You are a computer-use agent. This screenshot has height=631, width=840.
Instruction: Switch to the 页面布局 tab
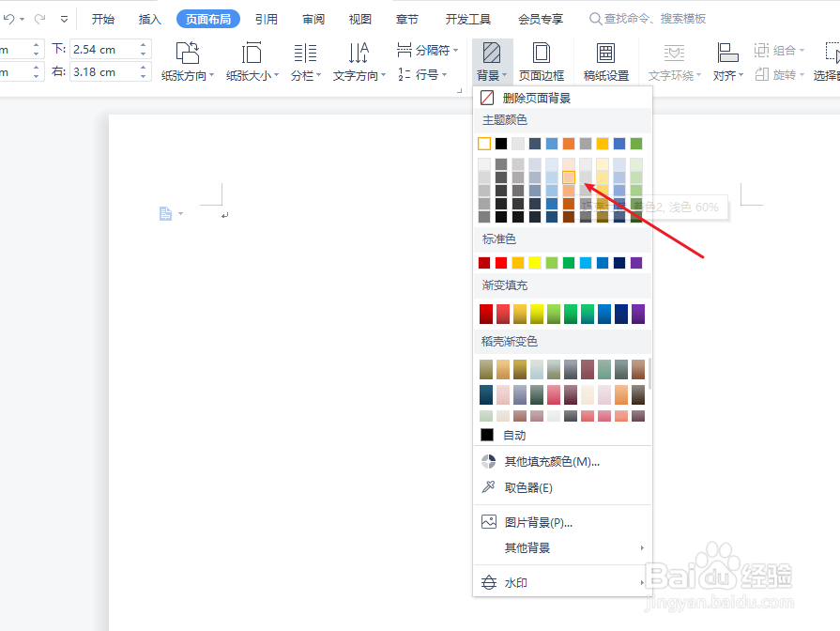[208, 20]
